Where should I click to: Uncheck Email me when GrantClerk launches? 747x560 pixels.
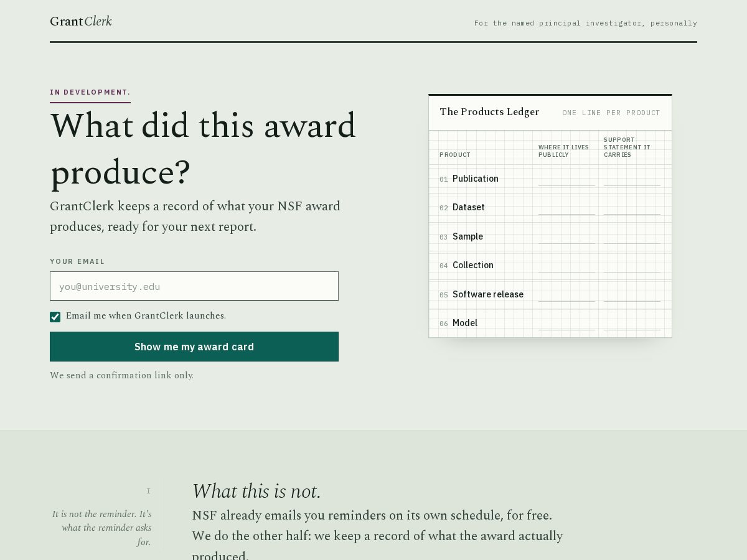point(55,317)
